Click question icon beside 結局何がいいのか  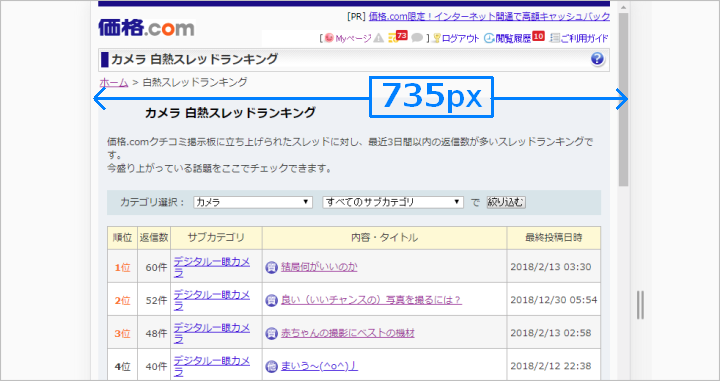click(x=271, y=267)
